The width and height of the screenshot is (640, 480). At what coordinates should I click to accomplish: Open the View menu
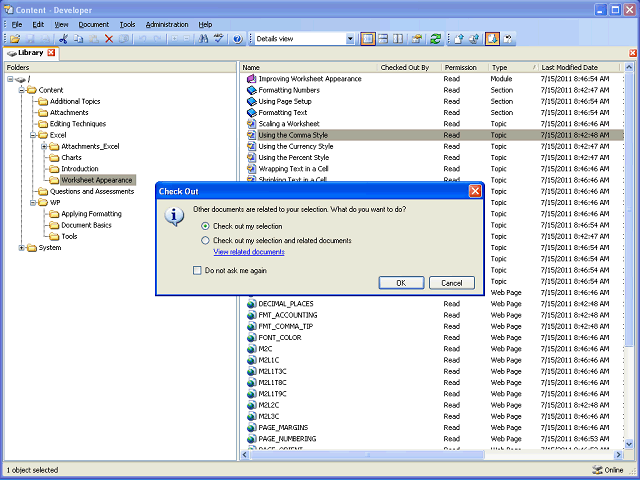(x=62, y=24)
